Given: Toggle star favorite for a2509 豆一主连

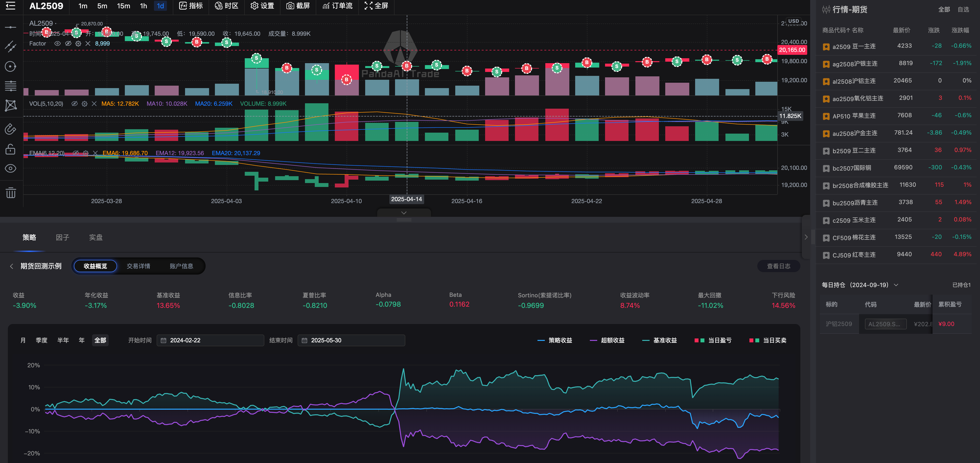Looking at the screenshot, I should pos(826,47).
